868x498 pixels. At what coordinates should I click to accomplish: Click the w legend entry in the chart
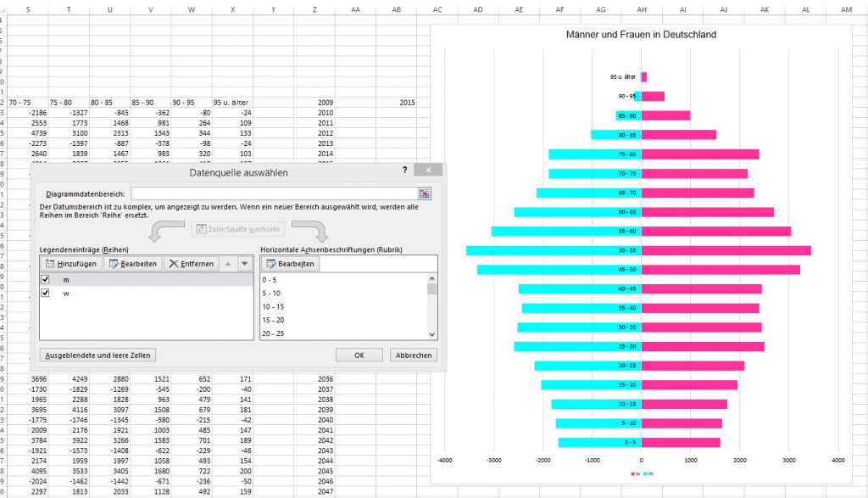pos(636,473)
